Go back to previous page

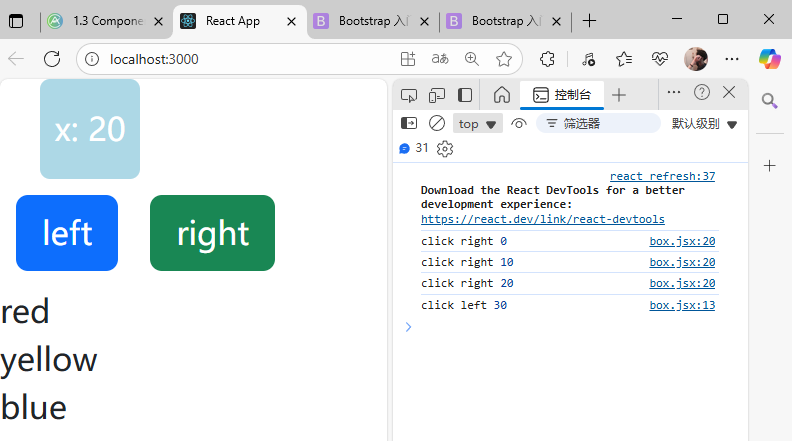pyautogui.click(x=16, y=59)
